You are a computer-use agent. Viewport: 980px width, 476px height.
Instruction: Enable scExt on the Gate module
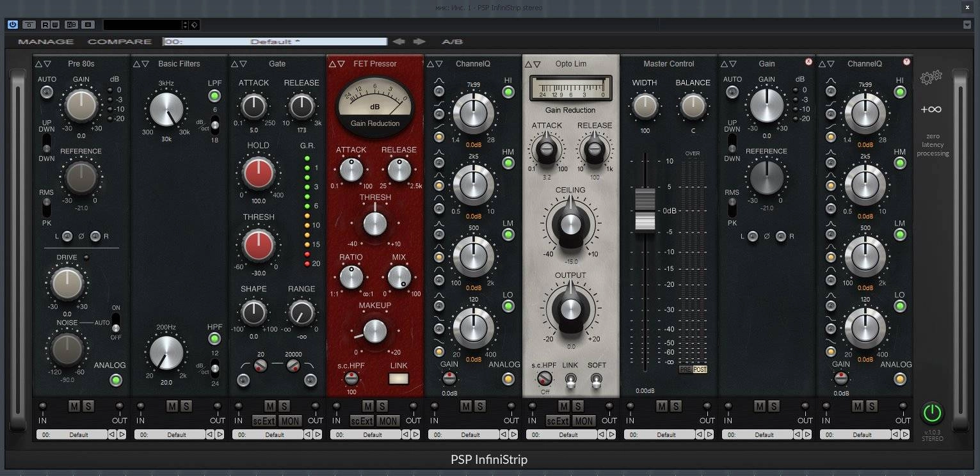pos(264,421)
